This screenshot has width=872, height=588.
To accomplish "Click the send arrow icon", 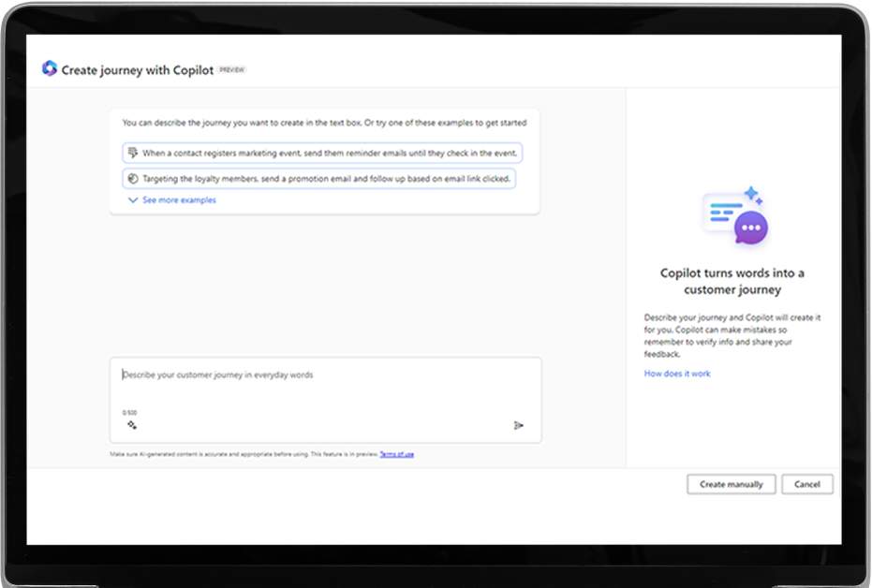I will 518,425.
